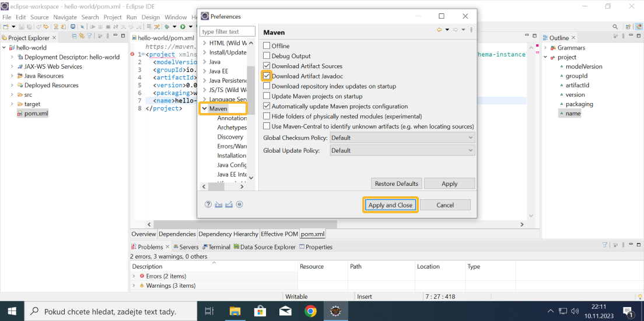
Task: Enable the Debug Output checkbox
Action: click(x=267, y=56)
